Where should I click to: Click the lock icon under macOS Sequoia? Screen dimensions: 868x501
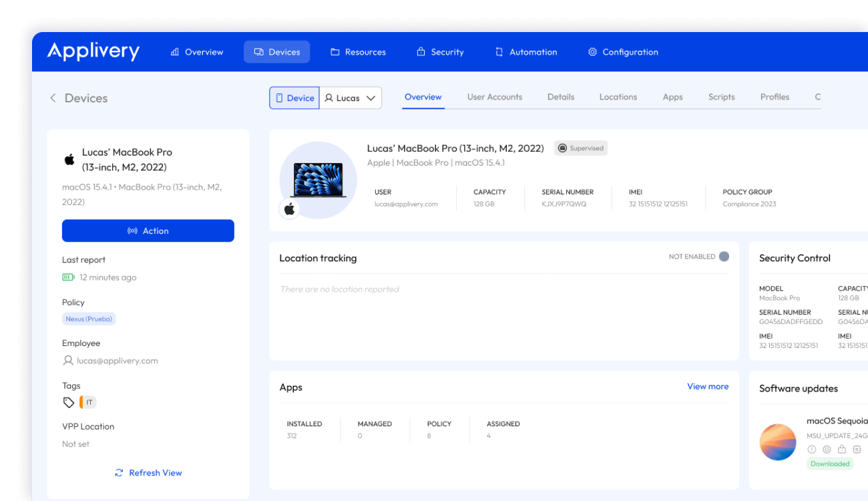(842, 450)
